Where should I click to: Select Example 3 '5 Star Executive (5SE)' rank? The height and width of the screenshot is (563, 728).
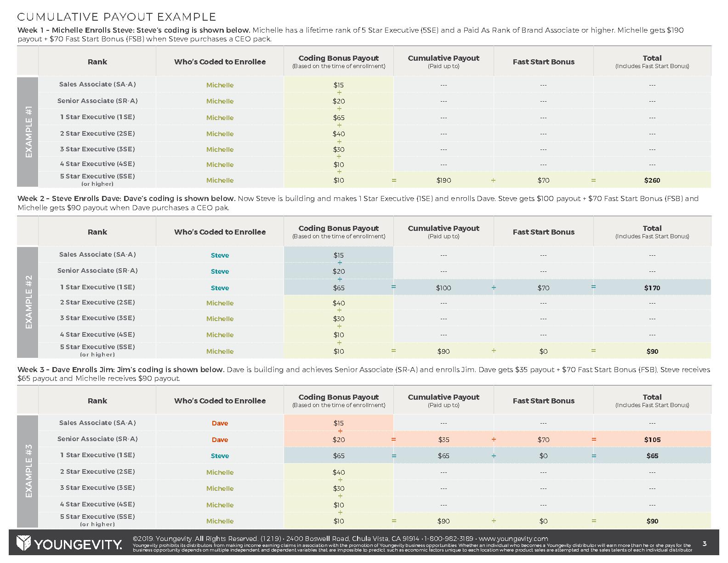coord(97,517)
